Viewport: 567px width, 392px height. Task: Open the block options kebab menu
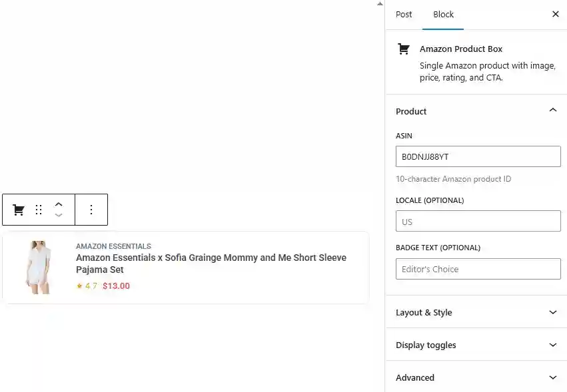(x=91, y=209)
